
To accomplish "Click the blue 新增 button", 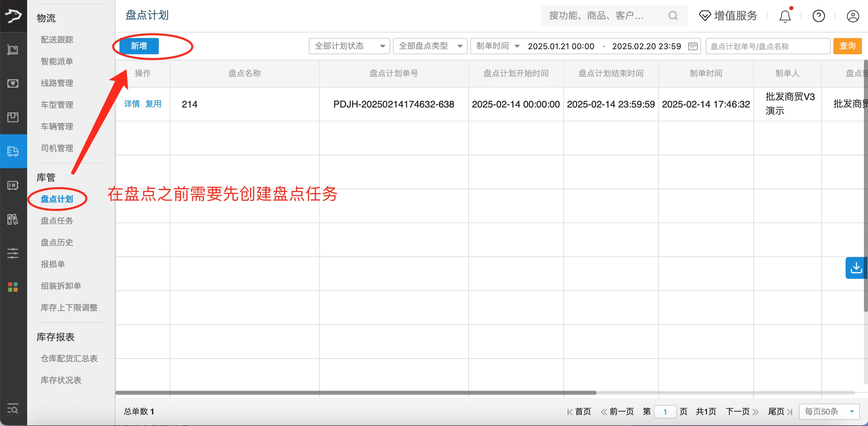I will tap(139, 46).
